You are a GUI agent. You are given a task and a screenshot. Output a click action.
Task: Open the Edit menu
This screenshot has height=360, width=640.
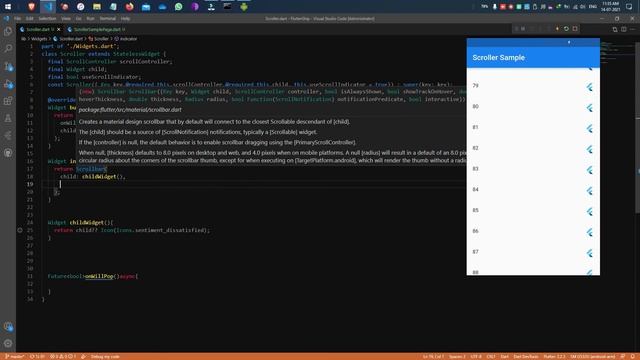click(29, 19)
